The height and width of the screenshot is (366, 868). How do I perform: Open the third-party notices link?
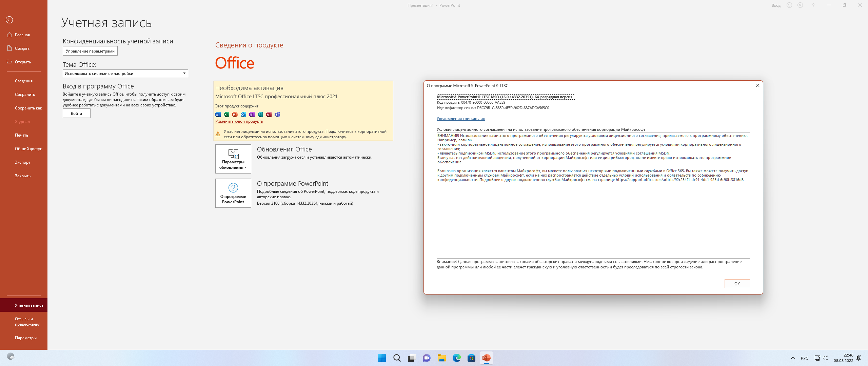tap(461, 119)
